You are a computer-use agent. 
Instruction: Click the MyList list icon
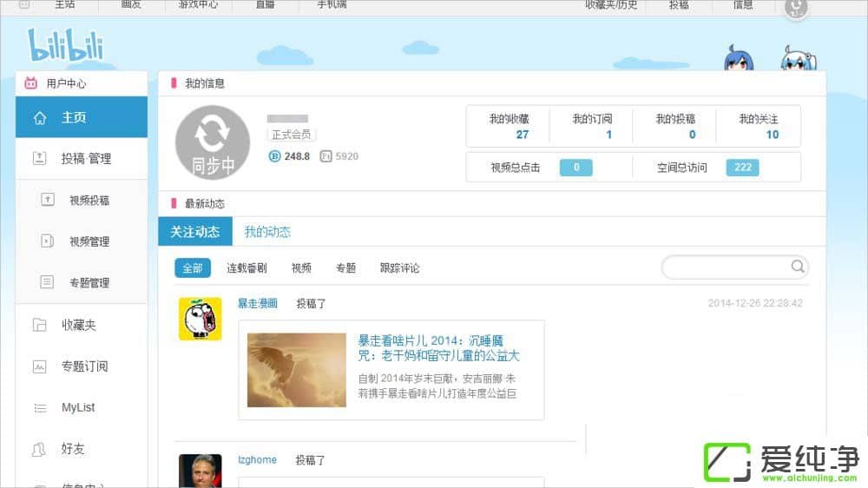point(39,407)
